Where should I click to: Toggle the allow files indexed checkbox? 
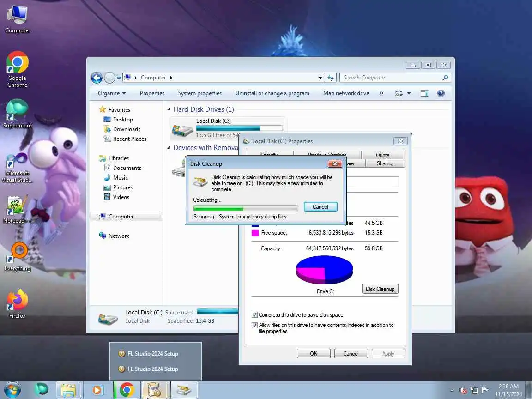coord(254,325)
